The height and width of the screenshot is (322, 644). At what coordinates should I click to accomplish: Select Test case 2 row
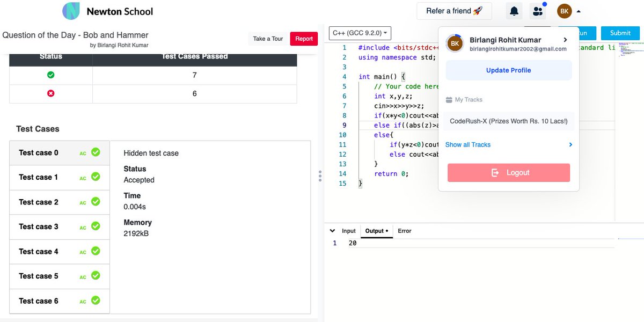click(x=60, y=202)
